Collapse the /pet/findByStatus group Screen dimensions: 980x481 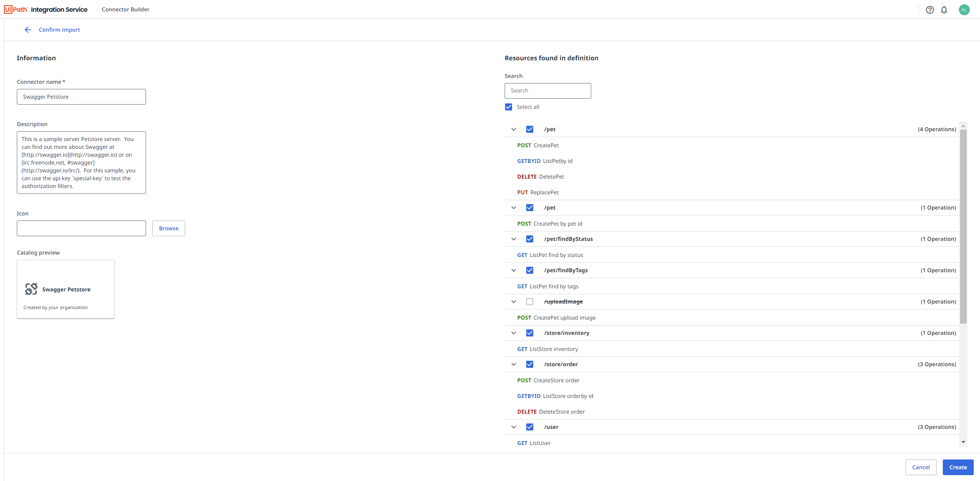click(x=514, y=239)
